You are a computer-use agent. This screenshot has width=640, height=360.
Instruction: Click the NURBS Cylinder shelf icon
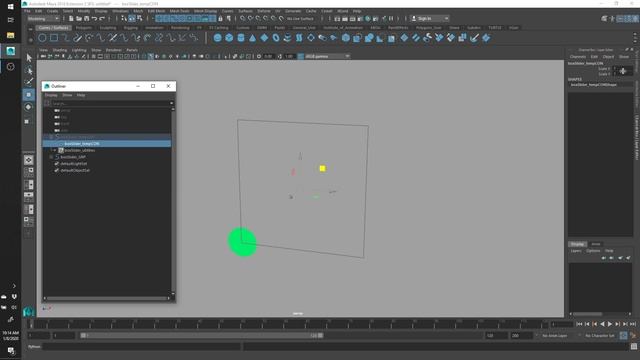241,38
